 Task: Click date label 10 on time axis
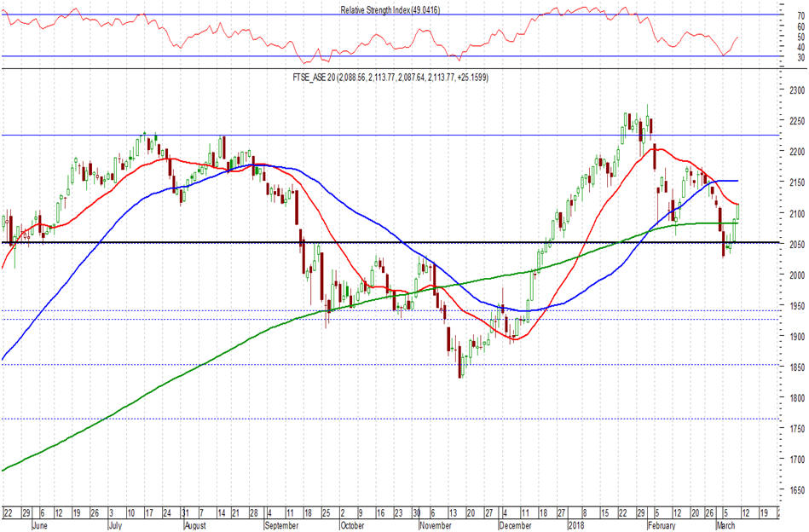tap(131, 513)
